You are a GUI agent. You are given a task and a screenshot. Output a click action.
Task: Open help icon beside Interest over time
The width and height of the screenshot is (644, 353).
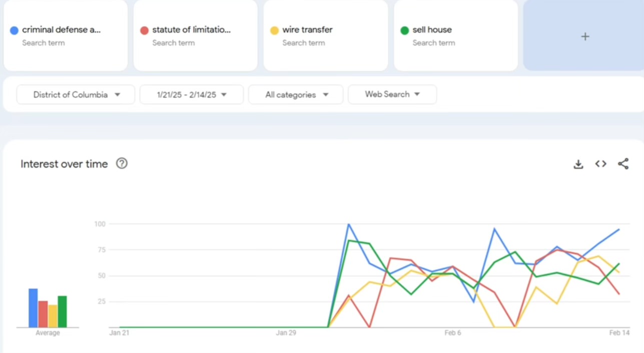pyautogui.click(x=122, y=163)
